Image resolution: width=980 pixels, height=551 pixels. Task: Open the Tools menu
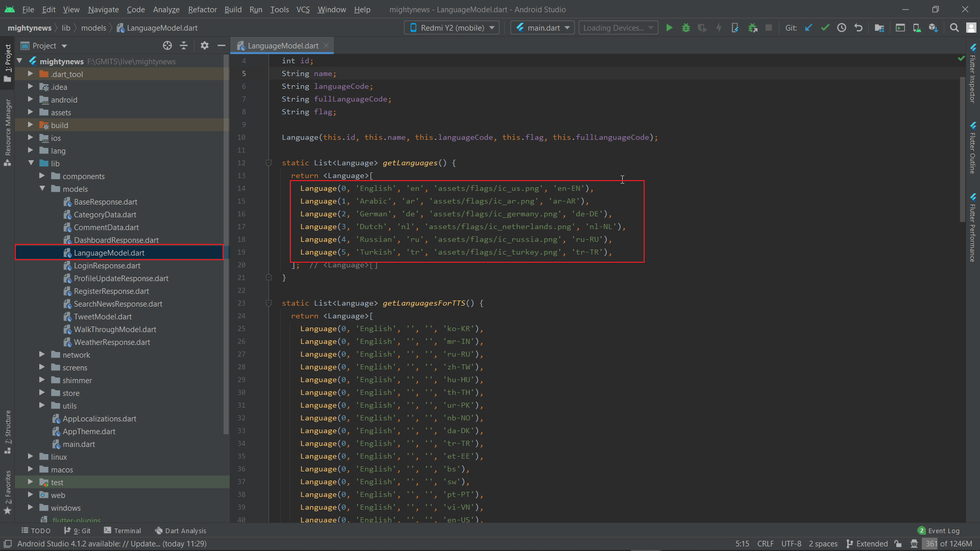point(279,10)
